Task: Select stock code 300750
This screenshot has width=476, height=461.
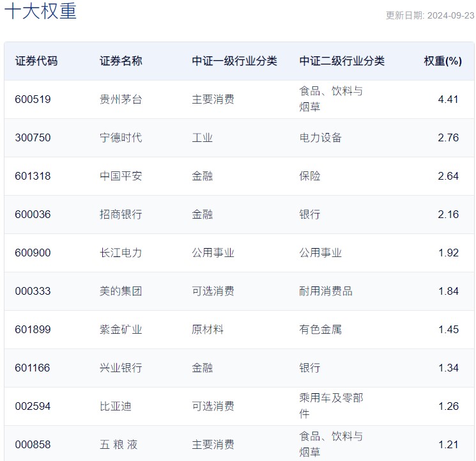Action: (33, 137)
